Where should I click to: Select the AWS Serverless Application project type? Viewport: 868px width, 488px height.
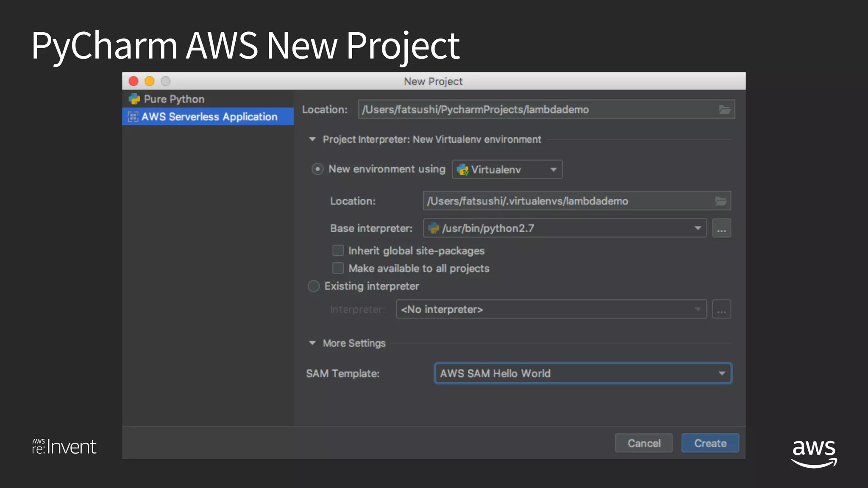click(x=209, y=117)
